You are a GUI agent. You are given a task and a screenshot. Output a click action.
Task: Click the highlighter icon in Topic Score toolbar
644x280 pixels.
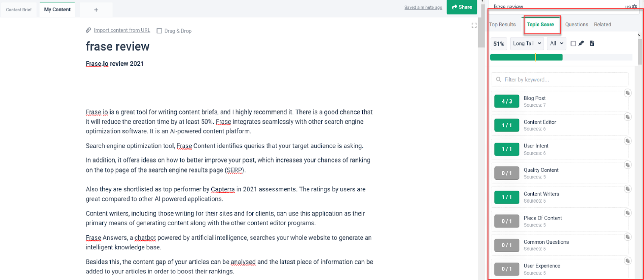pos(581,43)
